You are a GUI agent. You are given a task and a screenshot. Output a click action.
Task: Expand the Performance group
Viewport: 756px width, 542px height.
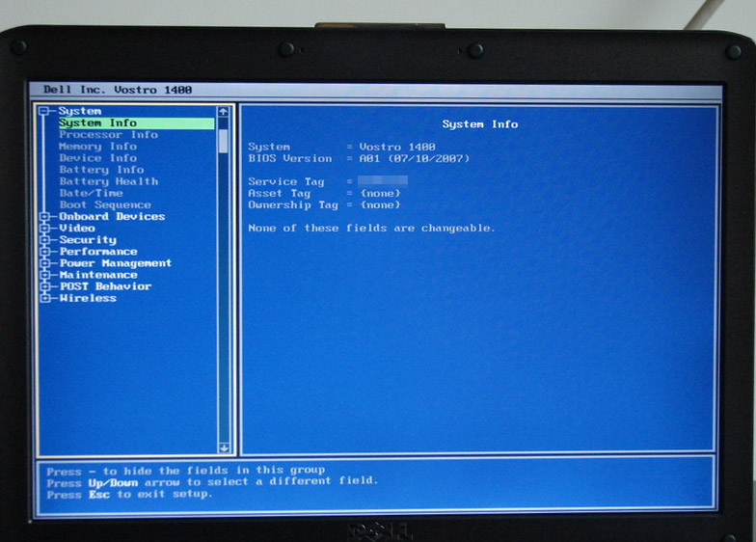[x=44, y=252]
